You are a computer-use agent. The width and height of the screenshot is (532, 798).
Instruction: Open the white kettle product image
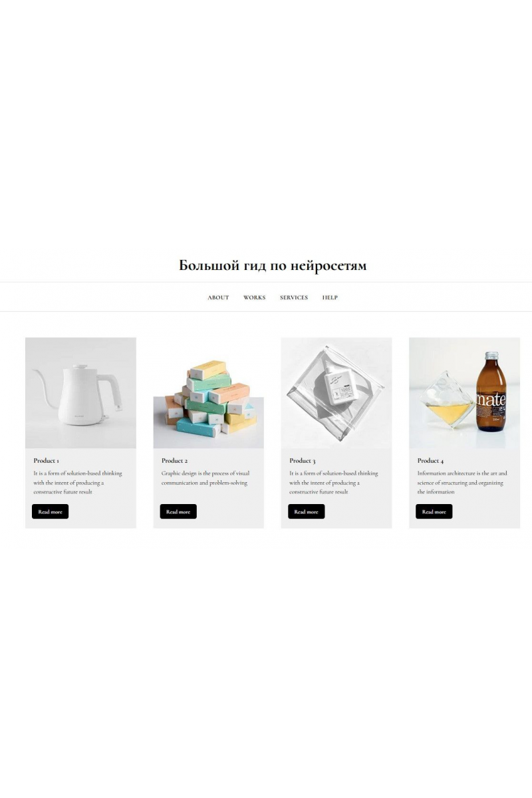[x=80, y=392]
